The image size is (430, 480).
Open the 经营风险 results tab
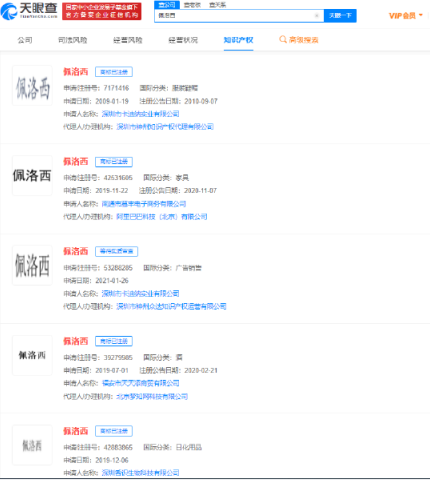coord(128,40)
